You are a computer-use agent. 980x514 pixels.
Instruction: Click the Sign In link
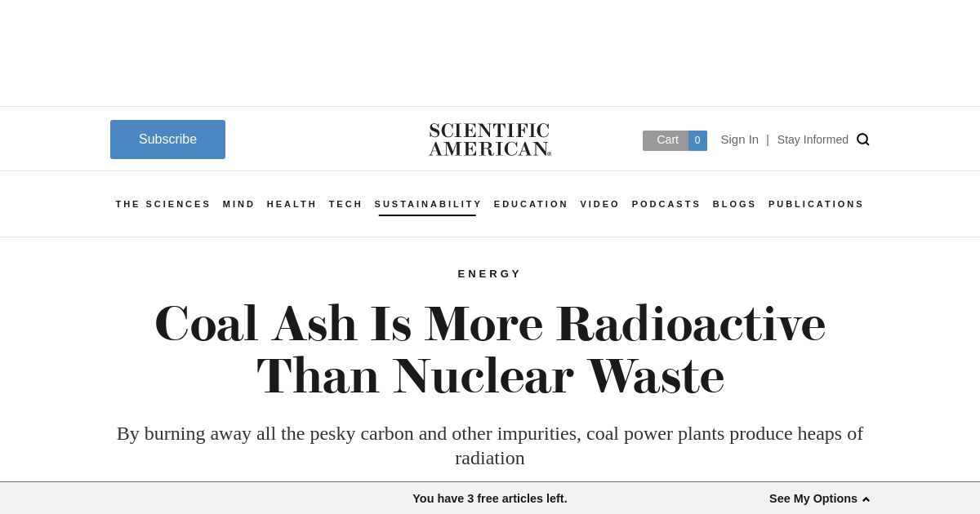point(739,140)
